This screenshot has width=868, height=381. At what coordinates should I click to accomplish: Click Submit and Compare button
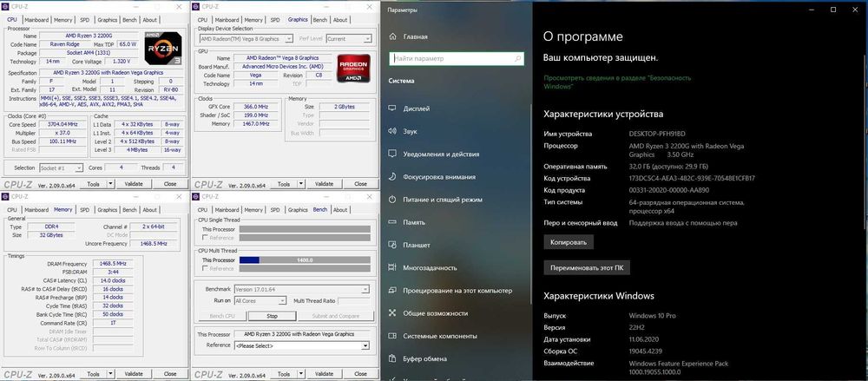[x=336, y=316]
